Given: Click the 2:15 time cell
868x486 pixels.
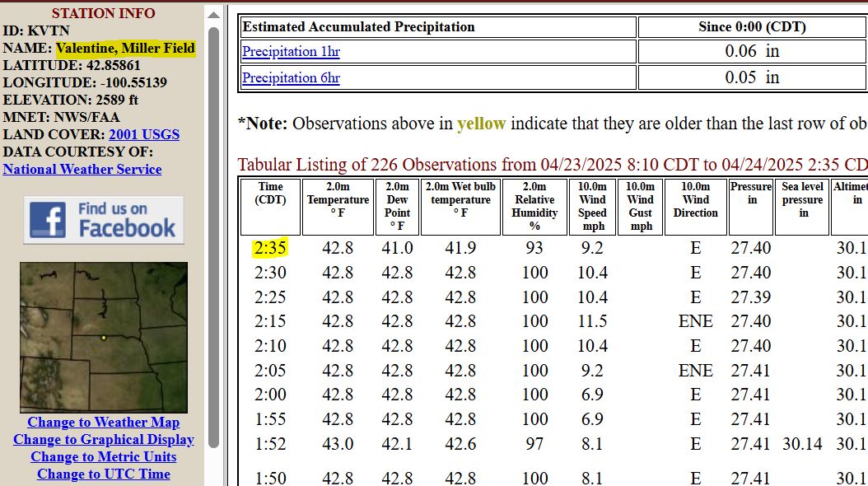Looking at the screenshot, I should pos(270,321).
